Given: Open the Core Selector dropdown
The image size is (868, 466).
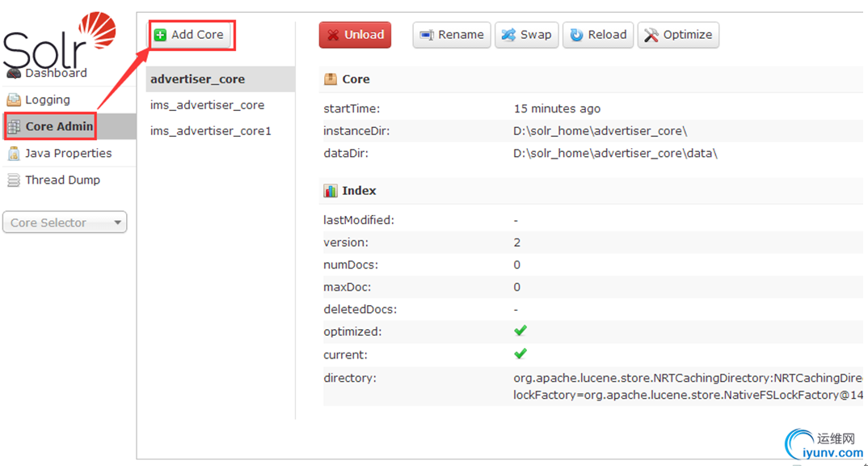Looking at the screenshot, I should click(x=65, y=222).
